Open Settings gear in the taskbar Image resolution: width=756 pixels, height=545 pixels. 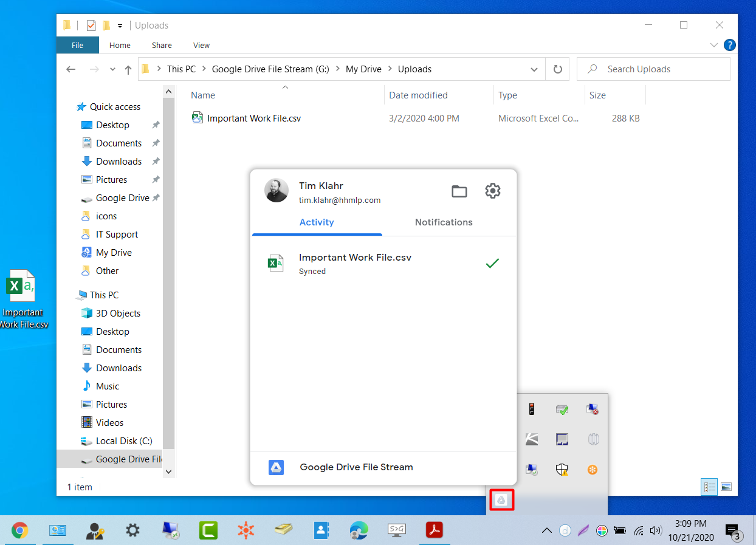132,530
